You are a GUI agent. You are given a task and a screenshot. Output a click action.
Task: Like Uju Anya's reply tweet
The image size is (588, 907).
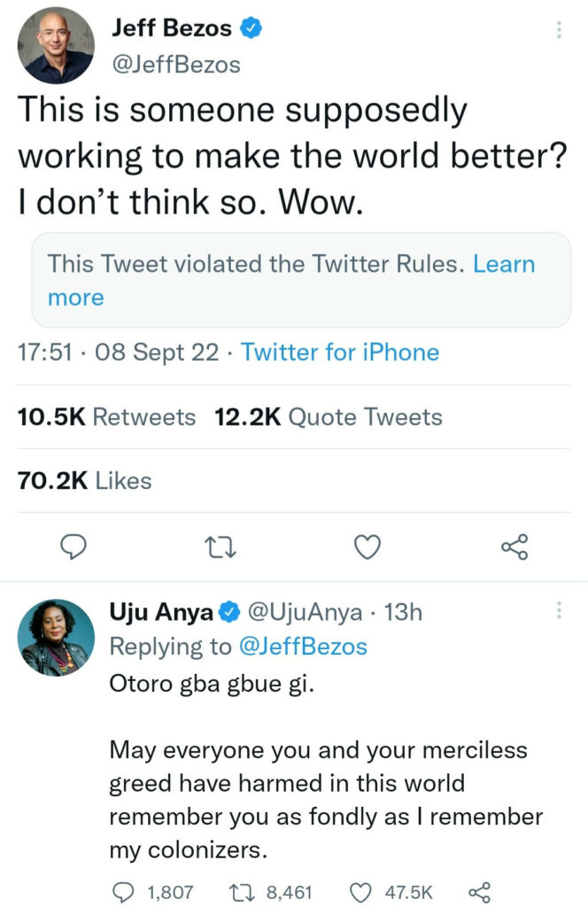tap(363, 891)
